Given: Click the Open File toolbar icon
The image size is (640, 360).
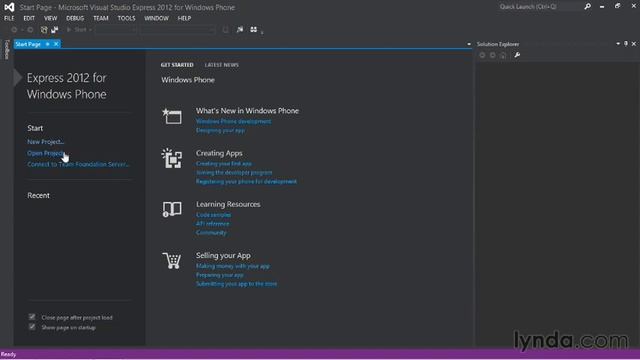Looking at the screenshot, I should (x=55, y=30).
